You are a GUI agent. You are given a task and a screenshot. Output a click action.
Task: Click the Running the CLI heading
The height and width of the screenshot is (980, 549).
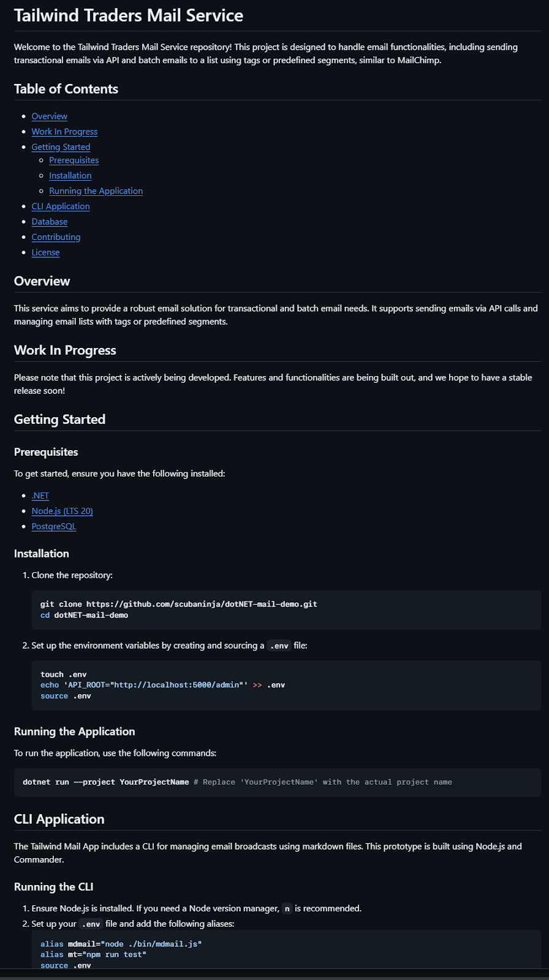pyautogui.click(x=54, y=887)
